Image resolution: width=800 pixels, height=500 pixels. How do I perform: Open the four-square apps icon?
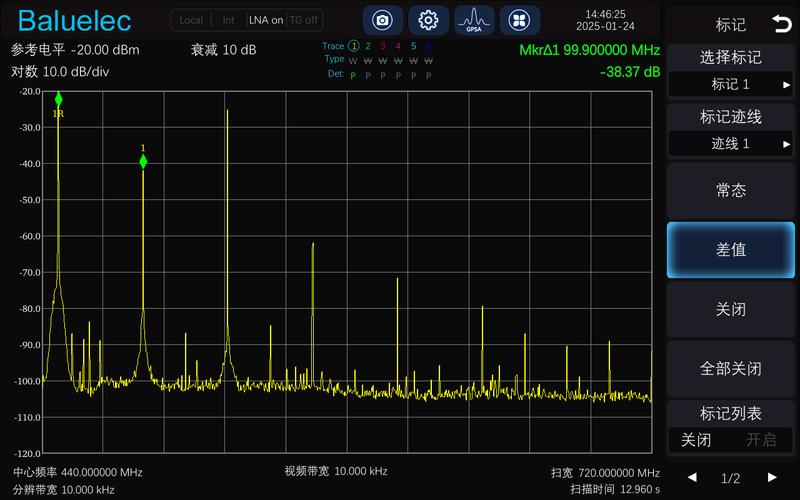coord(519,20)
